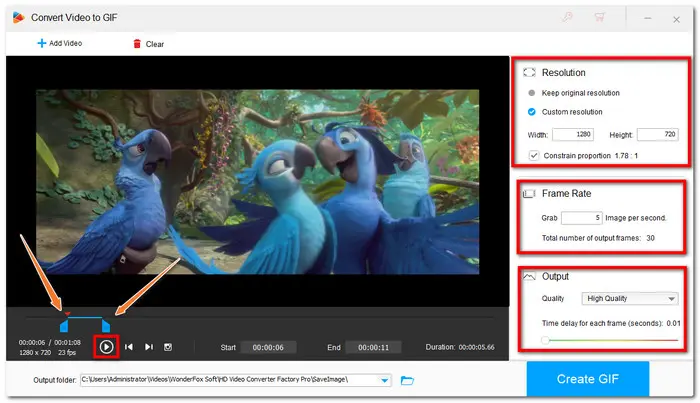Click the Add Video button
The height and width of the screenshot is (403, 700).
click(59, 43)
